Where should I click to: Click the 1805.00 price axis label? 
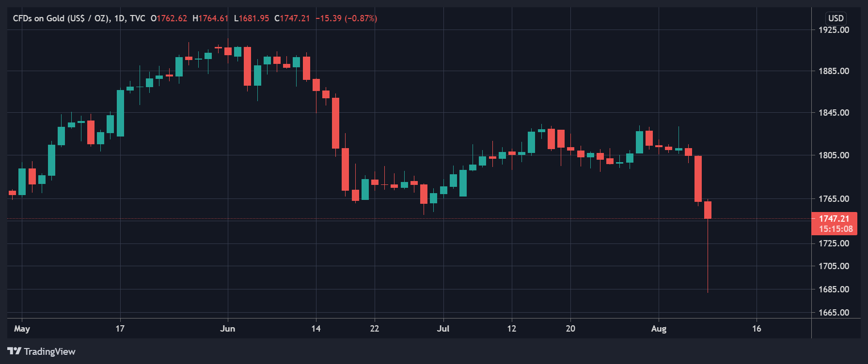[x=834, y=155]
